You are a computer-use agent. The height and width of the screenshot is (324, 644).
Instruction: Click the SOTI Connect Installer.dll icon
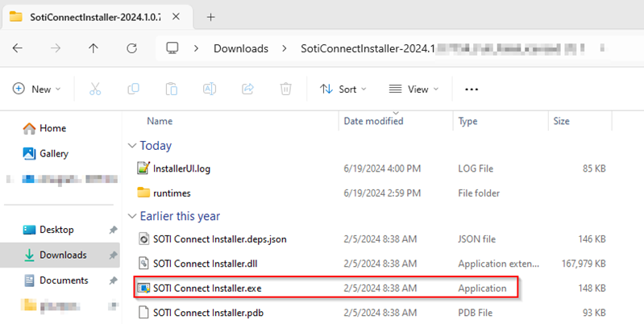143,264
